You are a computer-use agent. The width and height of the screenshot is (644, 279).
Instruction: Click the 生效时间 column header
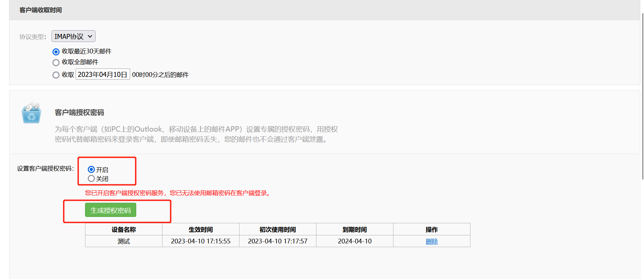click(200, 230)
